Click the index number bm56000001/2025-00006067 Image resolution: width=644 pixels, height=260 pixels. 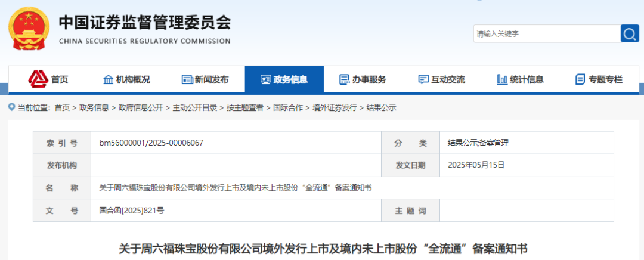coord(151,143)
